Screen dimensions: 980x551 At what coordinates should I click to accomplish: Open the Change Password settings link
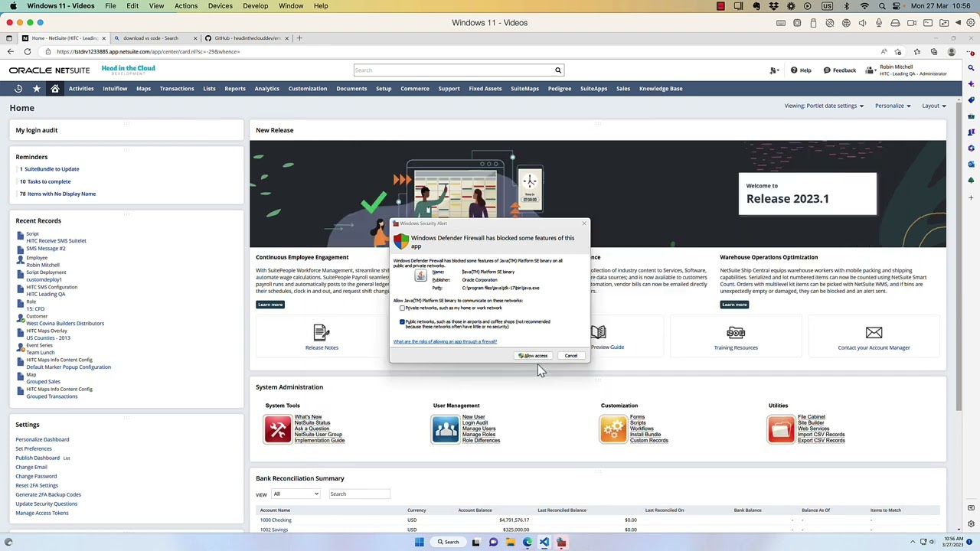point(36,477)
